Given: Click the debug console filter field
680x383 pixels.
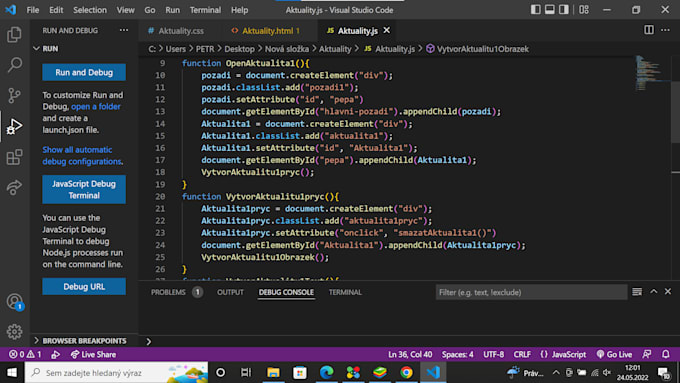Looking at the screenshot, I should coord(531,292).
